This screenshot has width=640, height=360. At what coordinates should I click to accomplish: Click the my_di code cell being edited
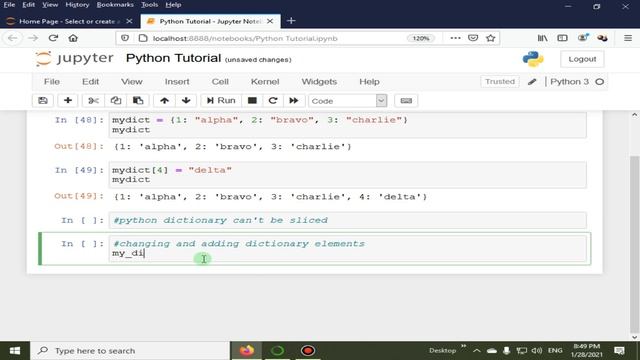pos(347,249)
